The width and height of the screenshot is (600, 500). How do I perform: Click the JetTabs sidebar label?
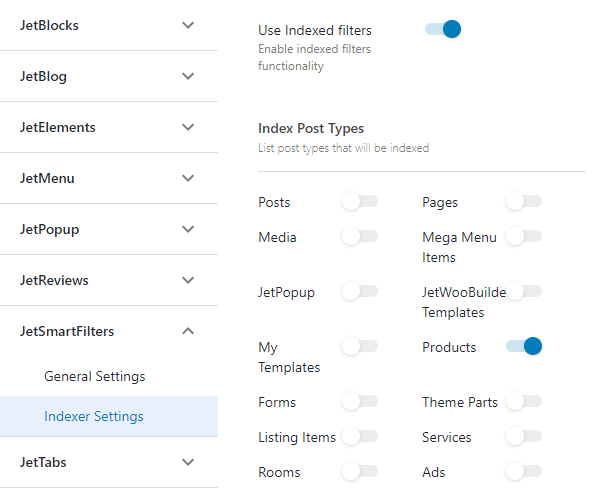tap(43, 462)
